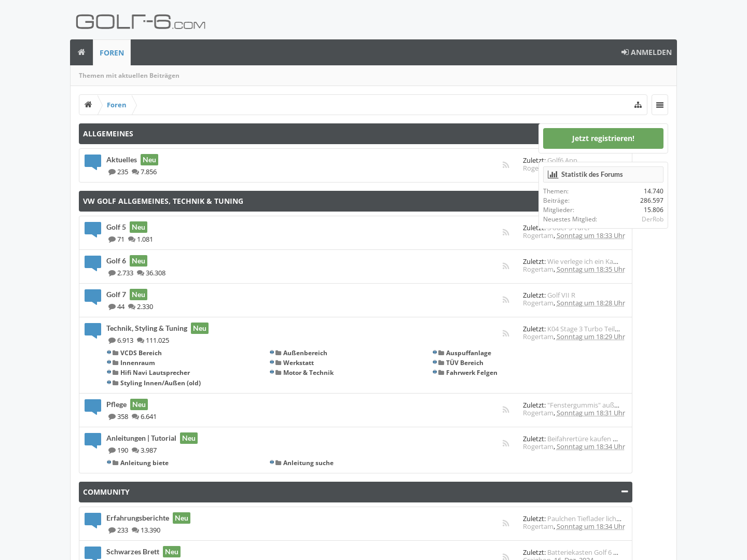Open RSS feed for Aktuelles
Viewport: 747px width, 560px height.
pos(506,165)
